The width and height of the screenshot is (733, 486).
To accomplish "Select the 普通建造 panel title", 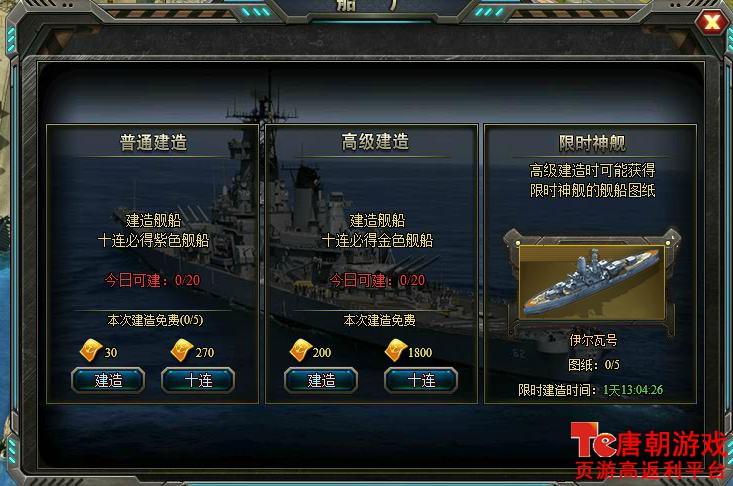I will (153, 142).
